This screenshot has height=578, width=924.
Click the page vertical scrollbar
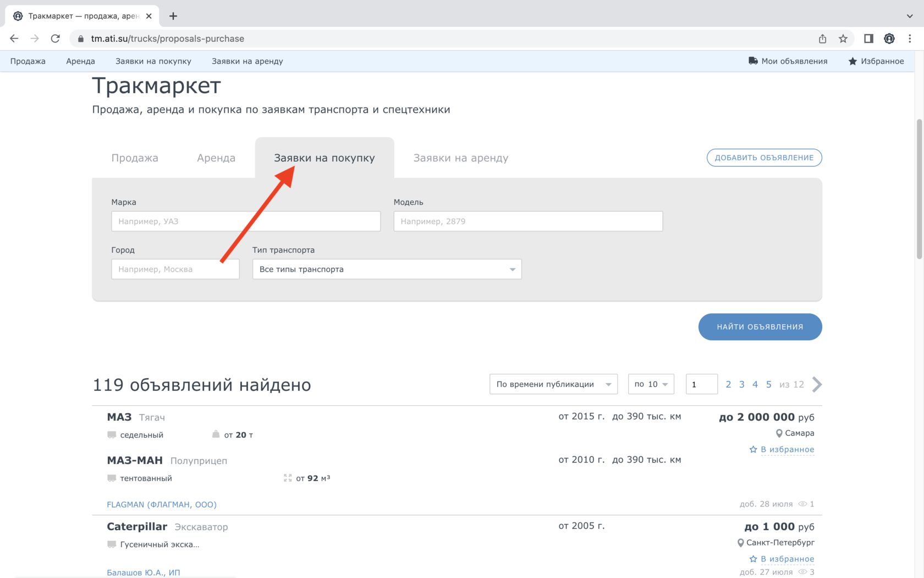click(919, 188)
